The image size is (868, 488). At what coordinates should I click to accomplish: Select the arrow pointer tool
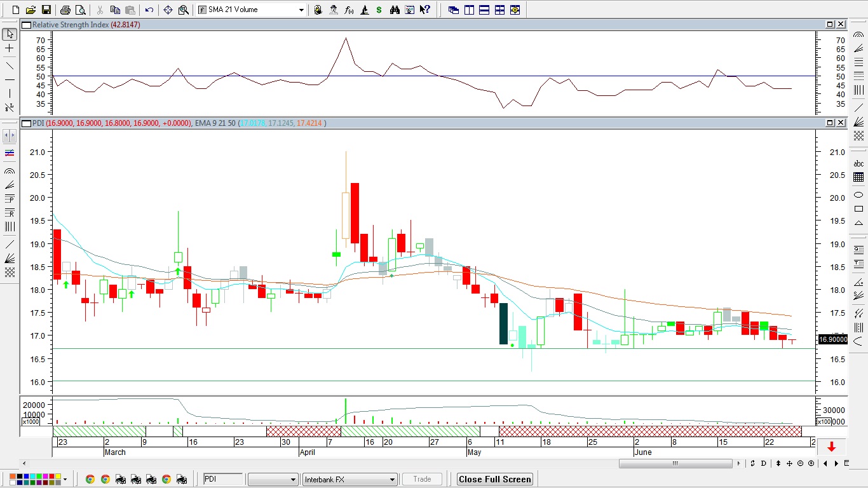tap(10, 34)
